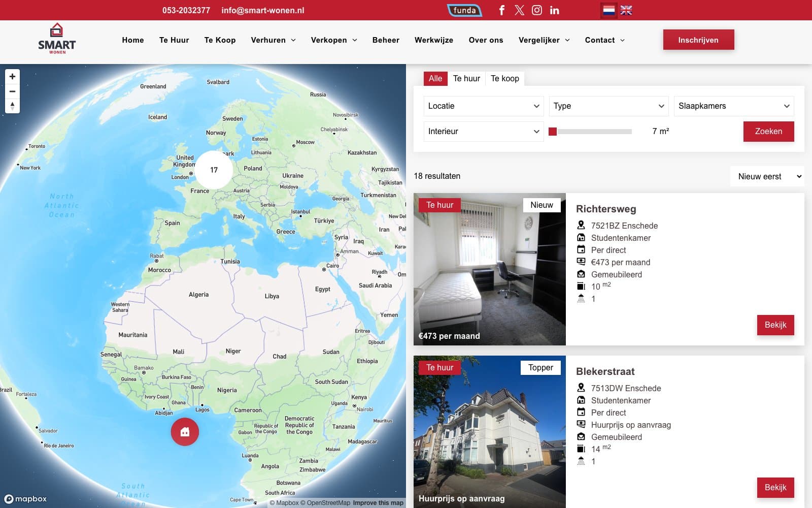Zoom out on the map

coord(12,91)
